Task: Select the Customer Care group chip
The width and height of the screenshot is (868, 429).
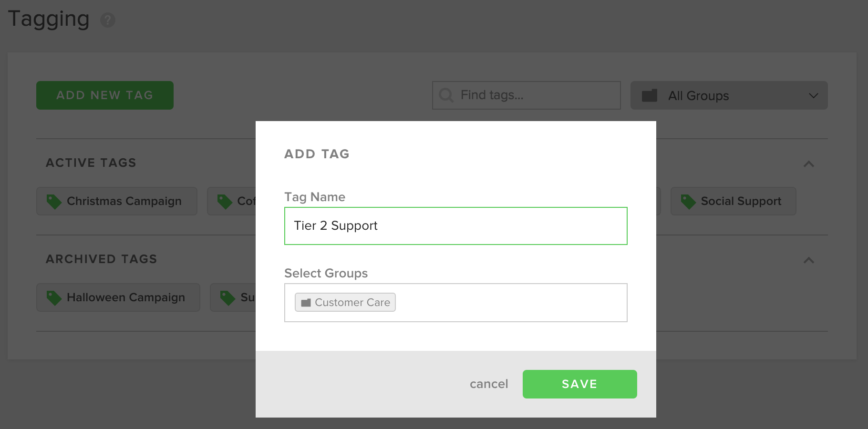Action: click(x=345, y=302)
